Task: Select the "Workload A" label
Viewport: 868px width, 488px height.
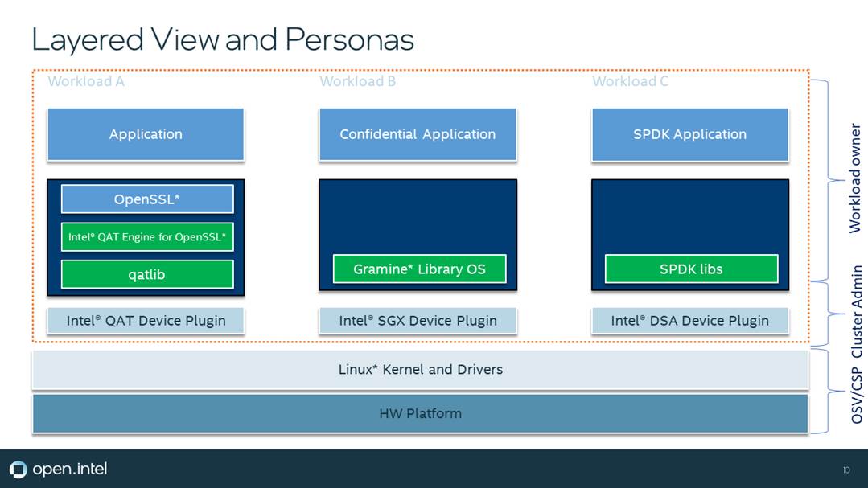Action: click(86, 81)
